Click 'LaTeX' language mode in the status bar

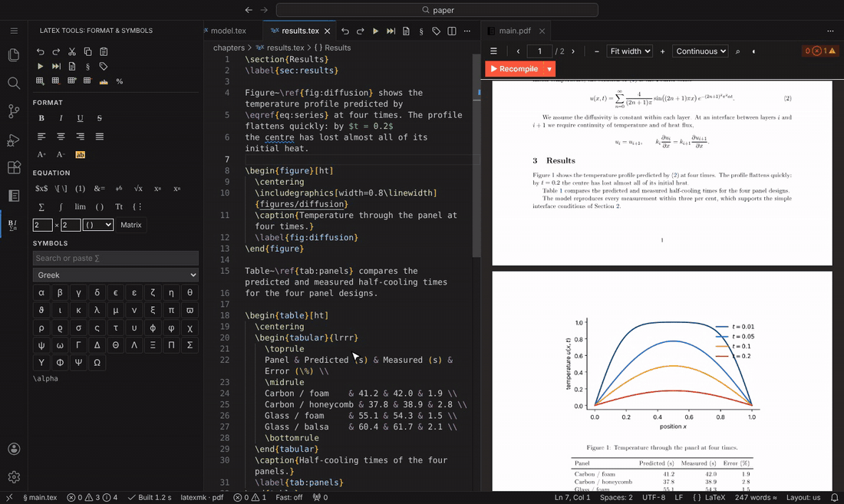pos(715,498)
